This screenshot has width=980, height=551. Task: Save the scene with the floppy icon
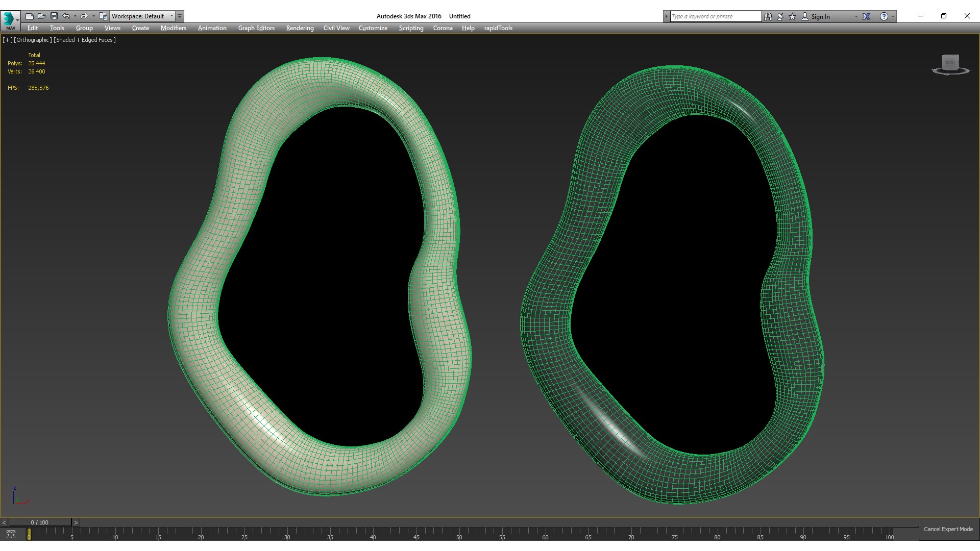(x=54, y=16)
